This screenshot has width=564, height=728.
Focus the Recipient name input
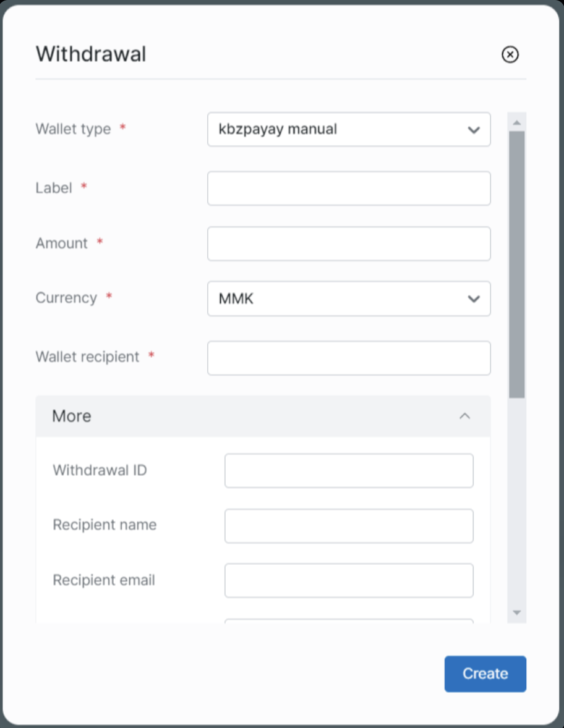click(348, 526)
